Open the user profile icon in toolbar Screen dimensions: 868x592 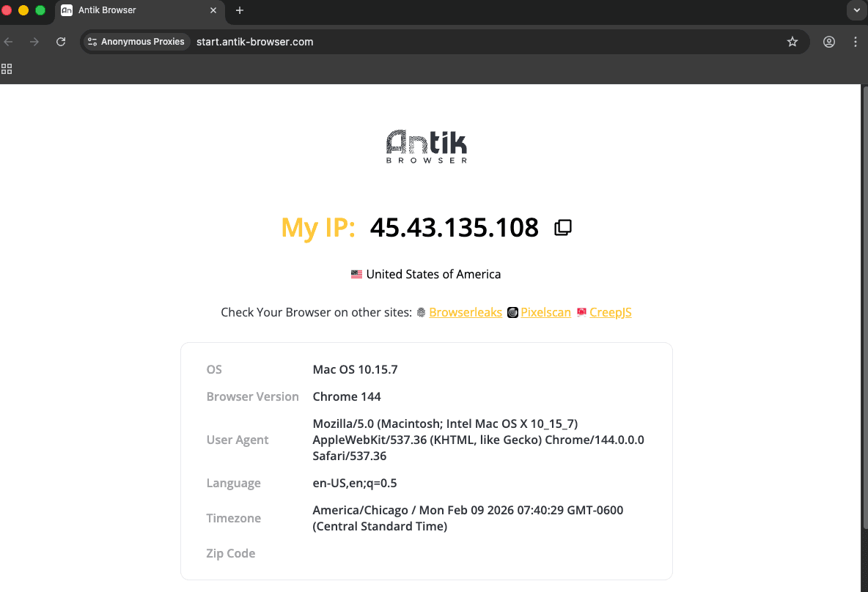(x=828, y=42)
